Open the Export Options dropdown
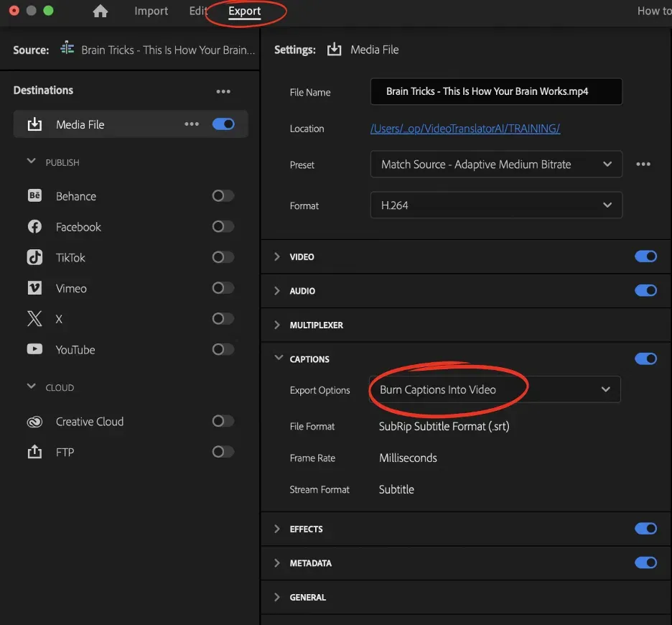The image size is (672, 625). click(495, 389)
